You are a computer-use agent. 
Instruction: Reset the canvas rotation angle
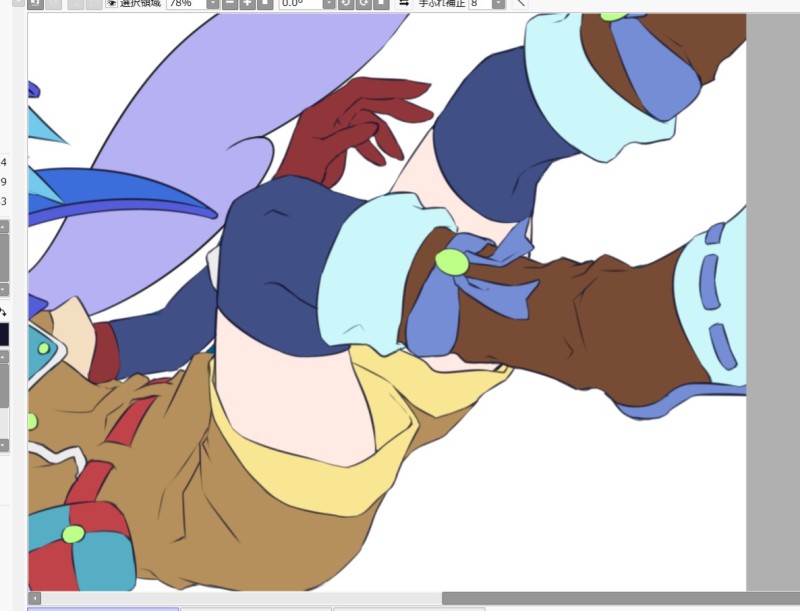[x=381, y=4]
